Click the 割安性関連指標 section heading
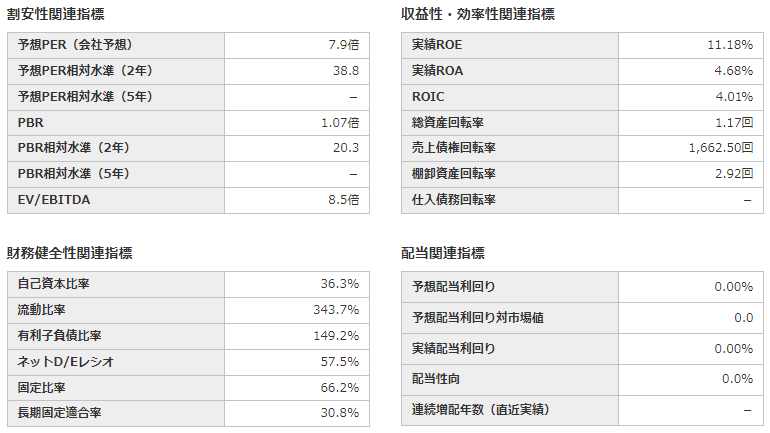770x433 pixels. point(56,15)
